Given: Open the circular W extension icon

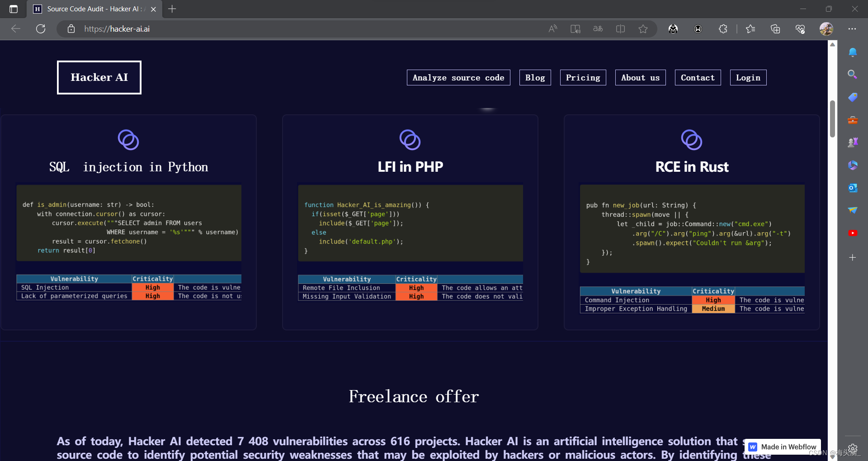Looking at the screenshot, I should [698, 29].
